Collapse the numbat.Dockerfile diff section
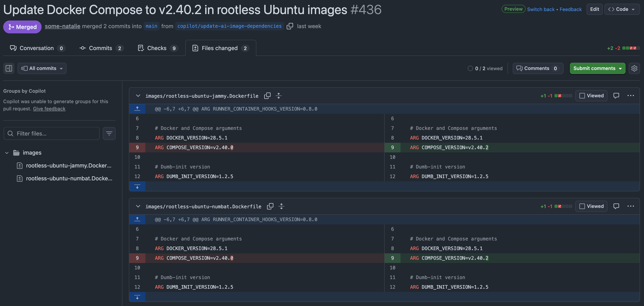 (x=138, y=206)
